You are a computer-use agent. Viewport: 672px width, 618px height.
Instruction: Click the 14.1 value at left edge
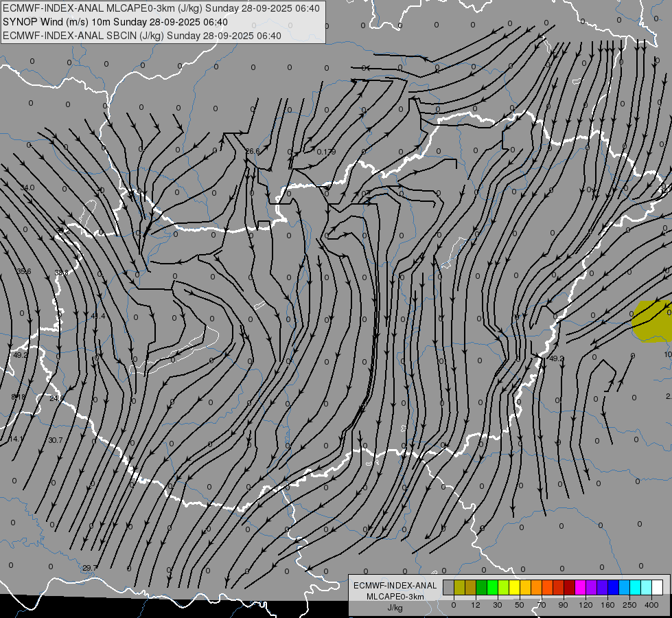16,439
